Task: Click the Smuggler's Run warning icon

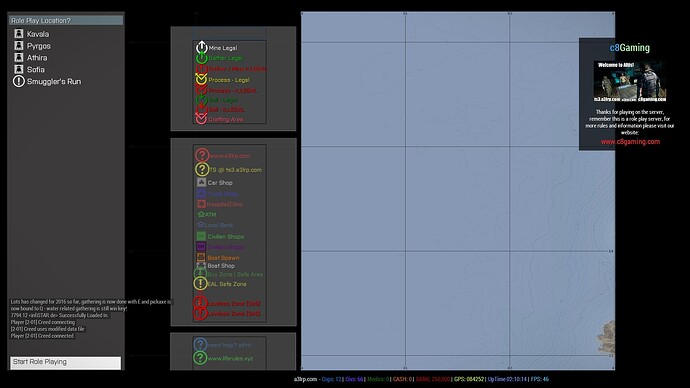Action: click(x=18, y=81)
